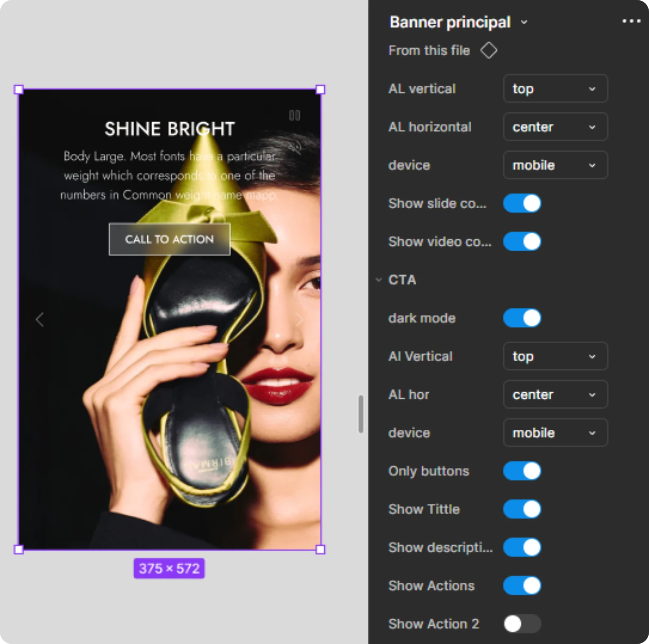
Task: Click the From this file link
Action: [429, 51]
